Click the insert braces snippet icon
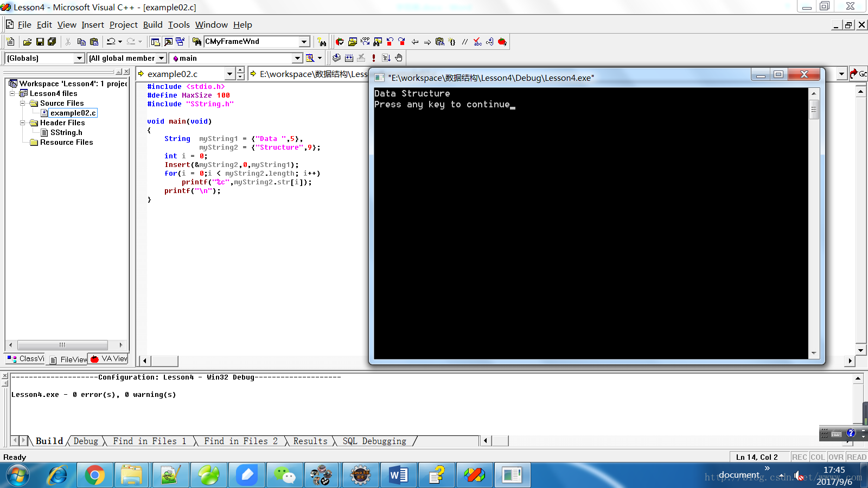This screenshot has width=868, height=488. [x=452, y=42]
